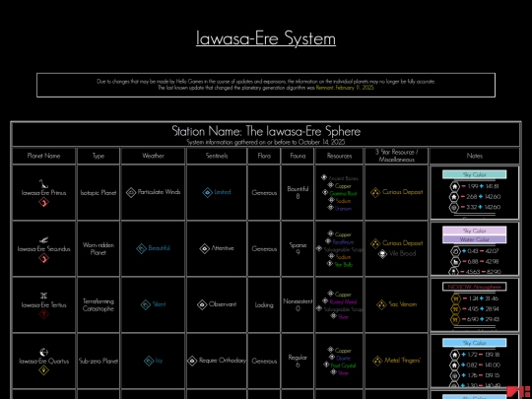Click the red diamond icon under Iawasa-Ere Secundus
532x399 pixels.
pyautogui.click(x=43, y=258)
